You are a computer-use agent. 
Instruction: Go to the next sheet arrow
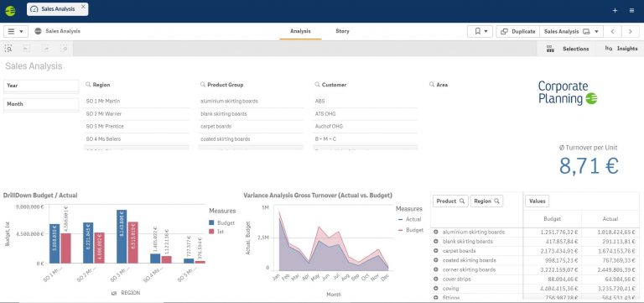click(x=630, y=31)
